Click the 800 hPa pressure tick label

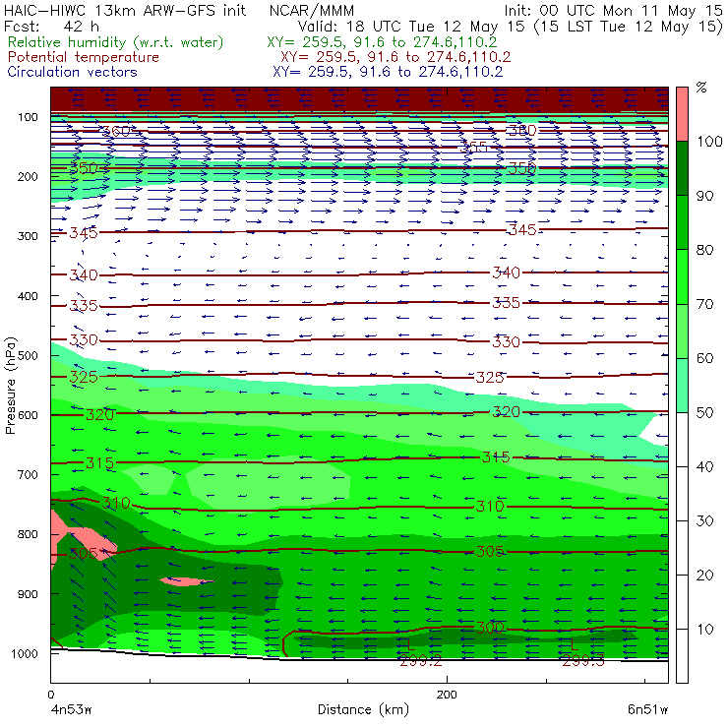tap(28, 534)
